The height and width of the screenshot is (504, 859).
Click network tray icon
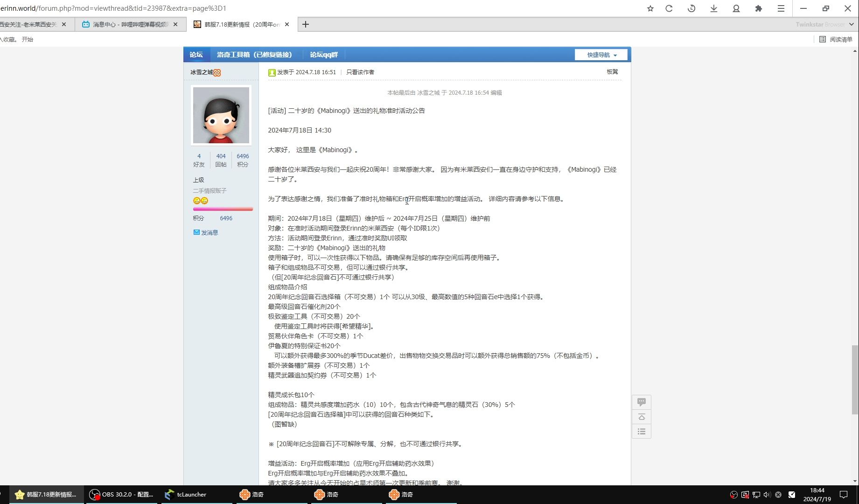(x=756, y=495)
